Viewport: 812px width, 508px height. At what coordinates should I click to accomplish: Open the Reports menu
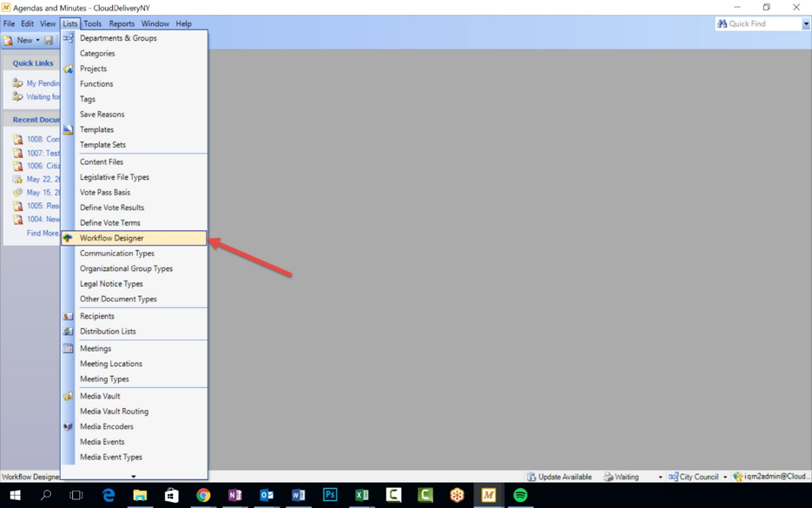coord(122,23)
